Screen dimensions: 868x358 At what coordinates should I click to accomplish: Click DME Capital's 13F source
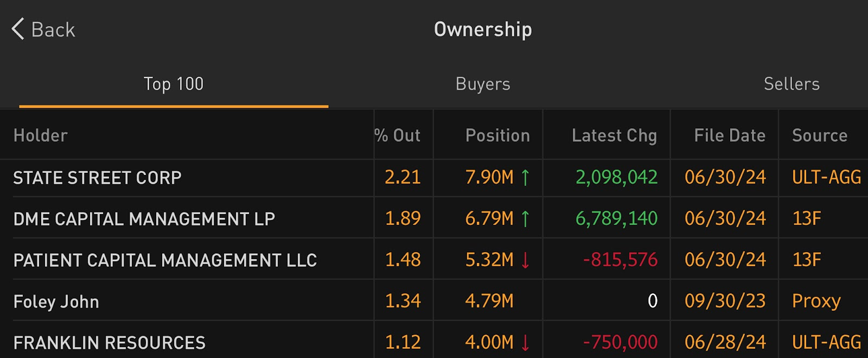pos(807,218)
